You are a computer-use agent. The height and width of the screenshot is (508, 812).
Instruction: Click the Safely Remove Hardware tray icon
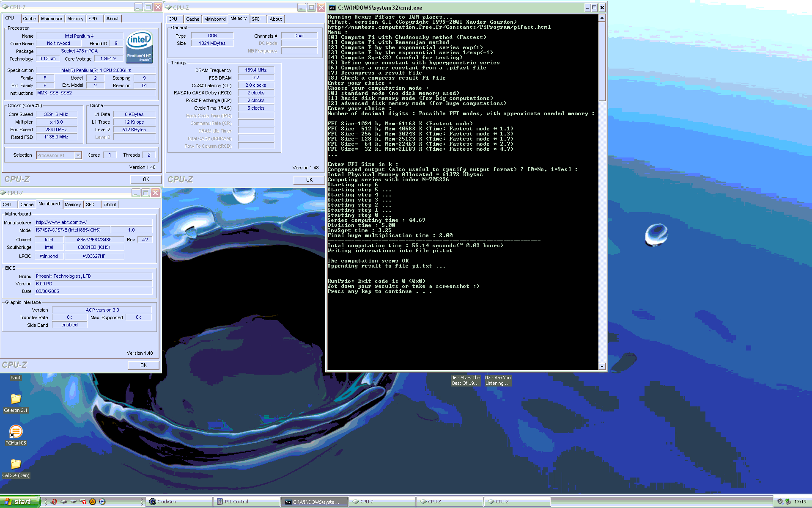click(x=788, y=502)
